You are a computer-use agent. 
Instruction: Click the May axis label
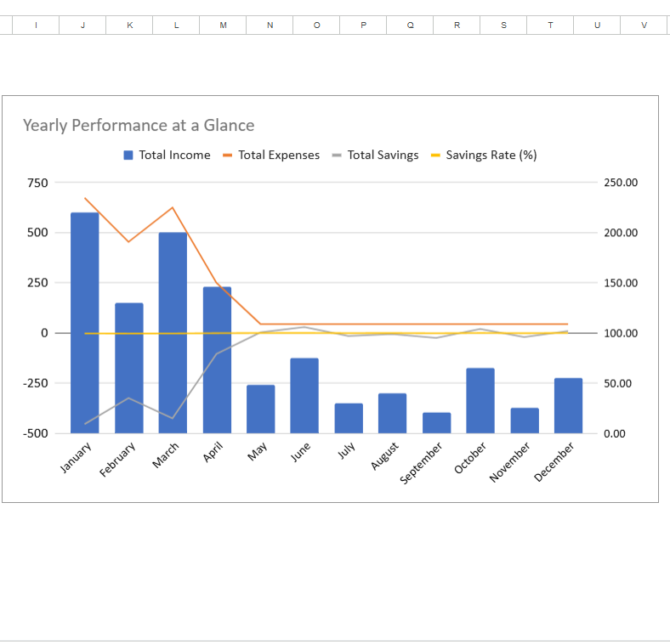click(x=258, y=451)
